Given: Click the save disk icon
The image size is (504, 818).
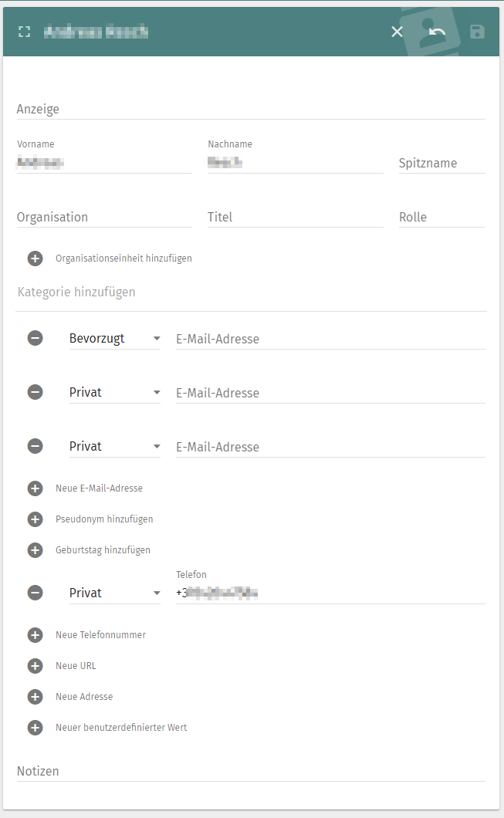Looking at the screenshot, I should (x=478, y=32).
